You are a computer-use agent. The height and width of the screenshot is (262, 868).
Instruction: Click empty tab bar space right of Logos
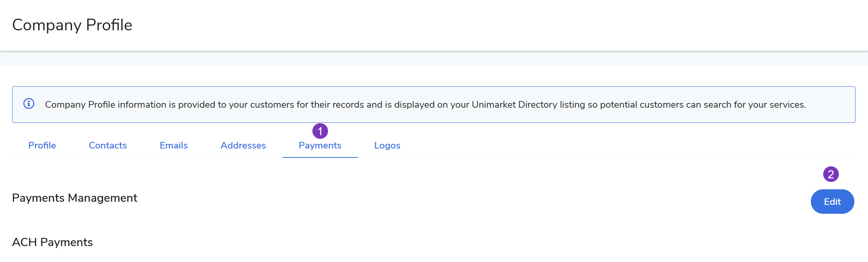click(584, 145)
